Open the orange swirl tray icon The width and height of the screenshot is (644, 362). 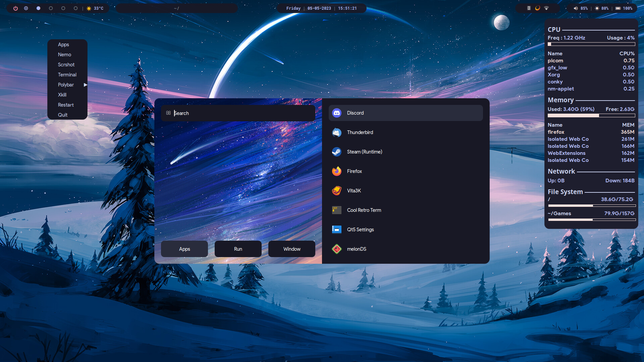point(538,8)
